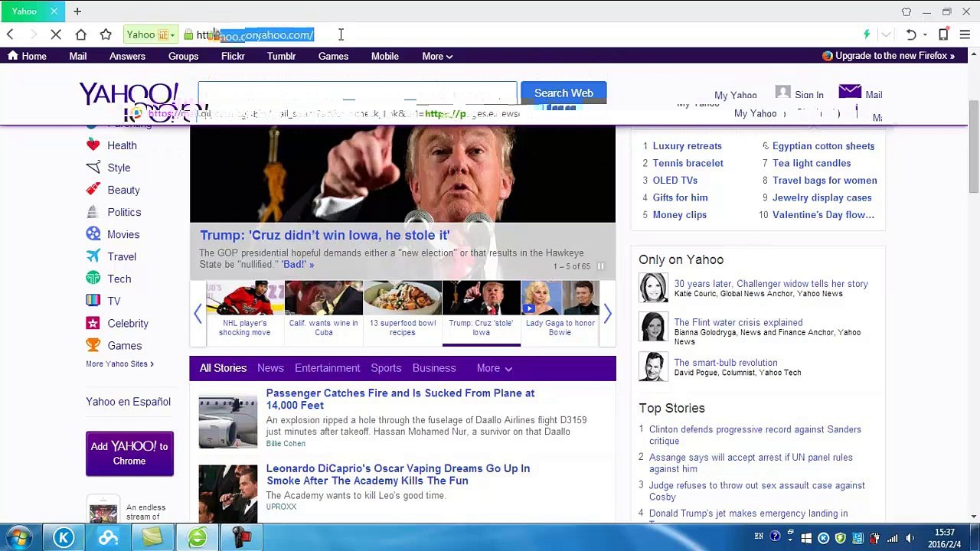The image size is (980, 551).
Task: Open the Windows Start button
Action: pos(18,538)
